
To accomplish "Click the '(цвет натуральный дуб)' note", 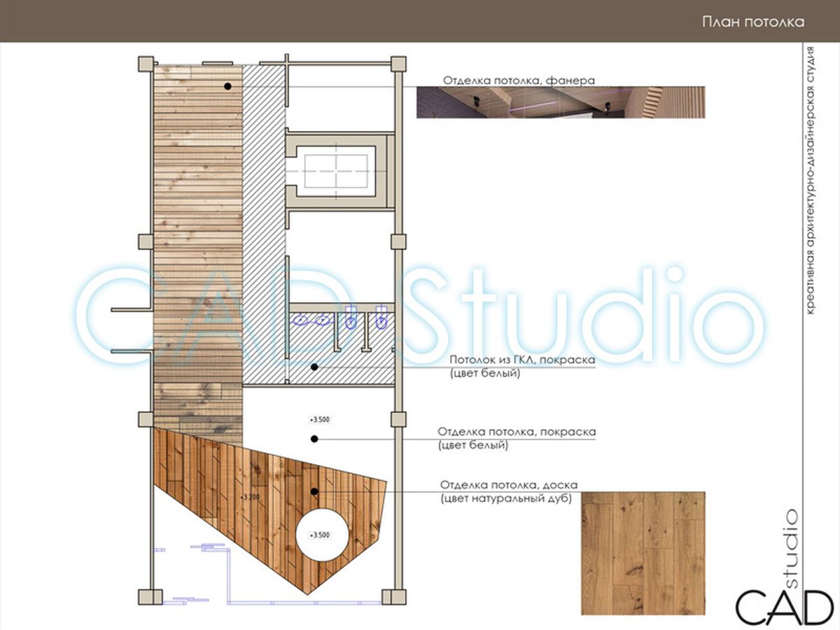I will click(x=507, y=498).
